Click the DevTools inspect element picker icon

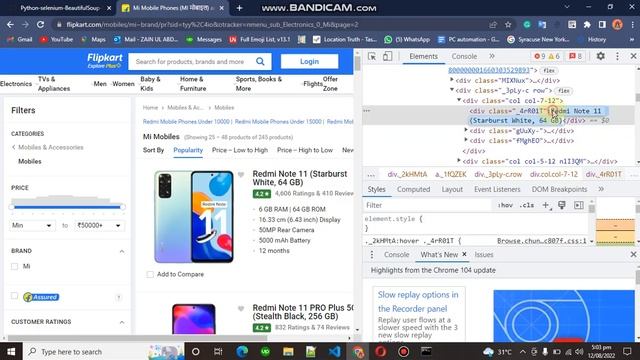click(x=372, y=56)
